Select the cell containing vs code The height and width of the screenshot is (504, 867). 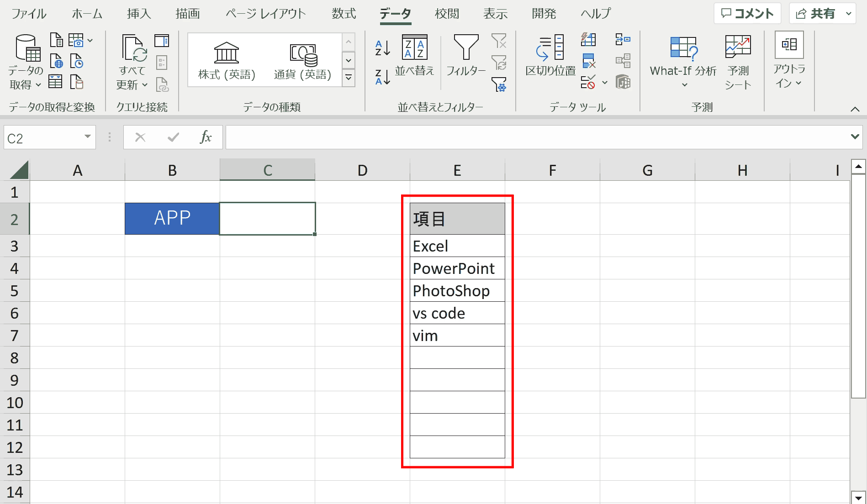(x=457, y=313)
